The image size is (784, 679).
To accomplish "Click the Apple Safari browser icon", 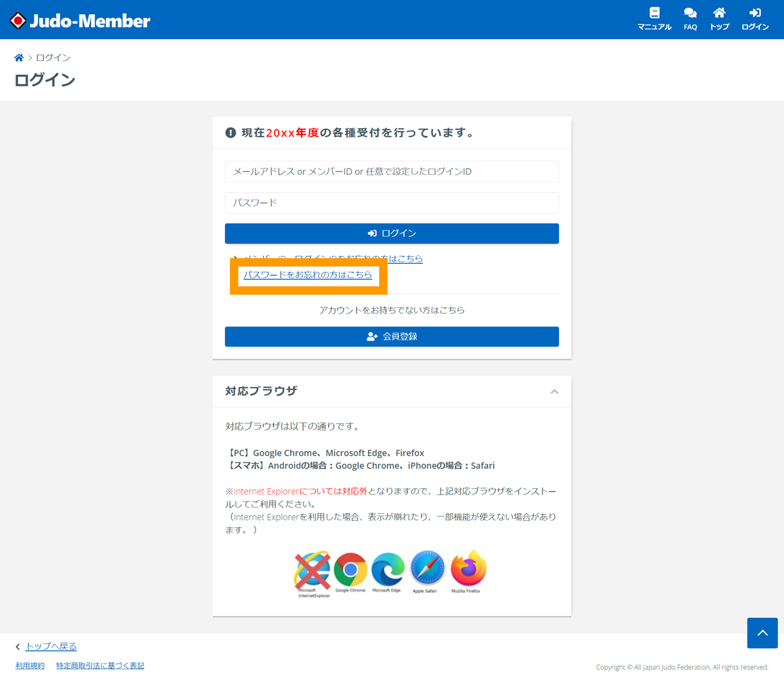I will pyautogui.click(x=427, y=568).
